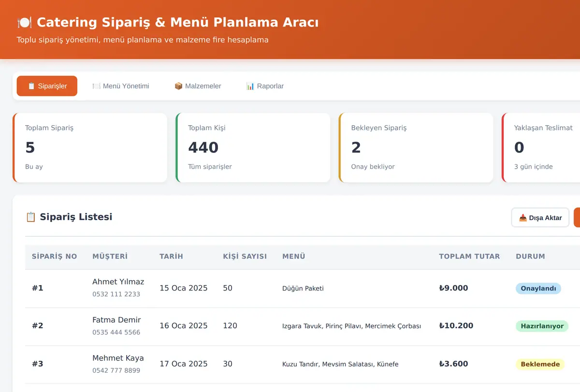
Task: Click the Yaklaşan Teslimat card
Action: click(541, 147)
